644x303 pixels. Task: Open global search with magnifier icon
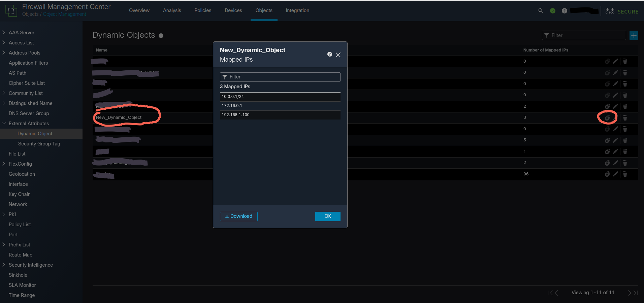(x=541, y=11)
